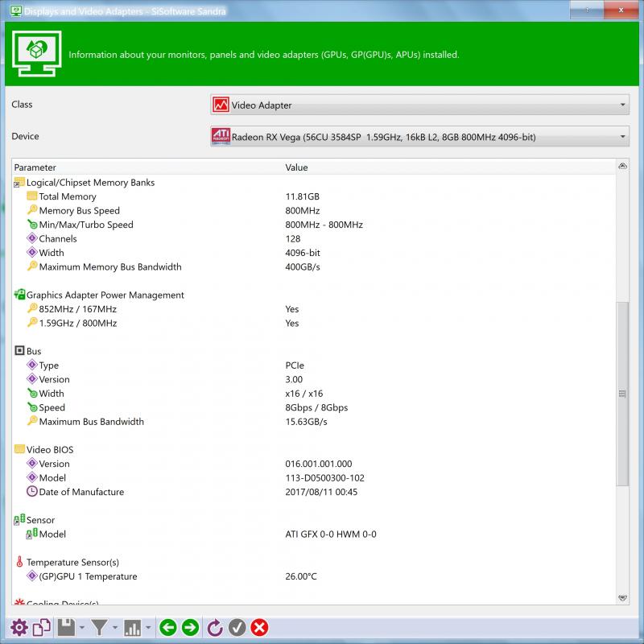This screenshot has width=644, height=644.
Task: Click the red chart icon beside Video Adapter
Action: pyautogui.click(x=221, y=105)
